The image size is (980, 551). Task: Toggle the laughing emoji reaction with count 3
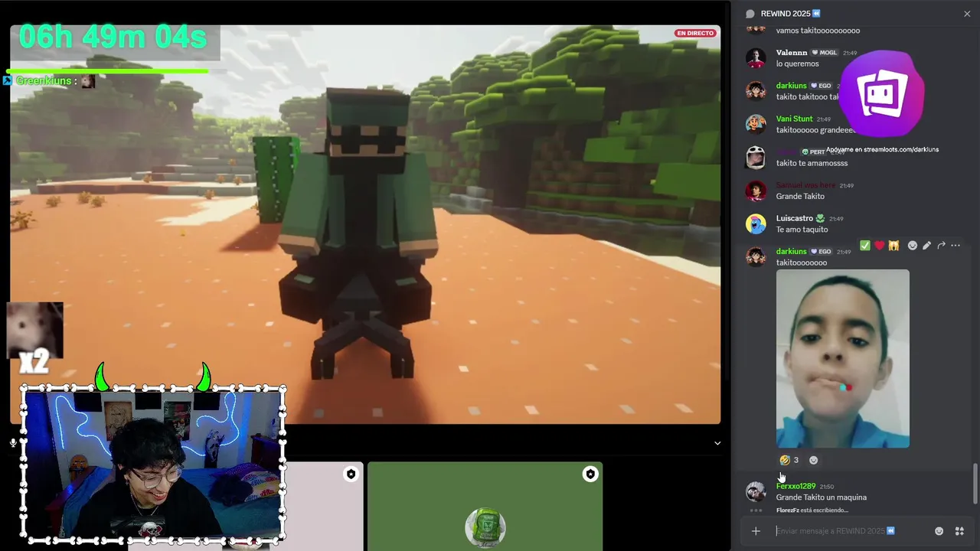click(789, 460)
